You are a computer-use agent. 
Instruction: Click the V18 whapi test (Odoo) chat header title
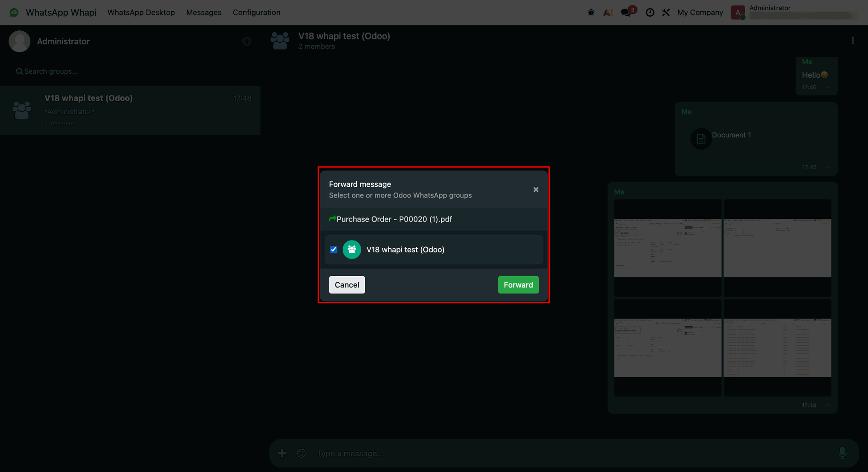pos(344,36)
